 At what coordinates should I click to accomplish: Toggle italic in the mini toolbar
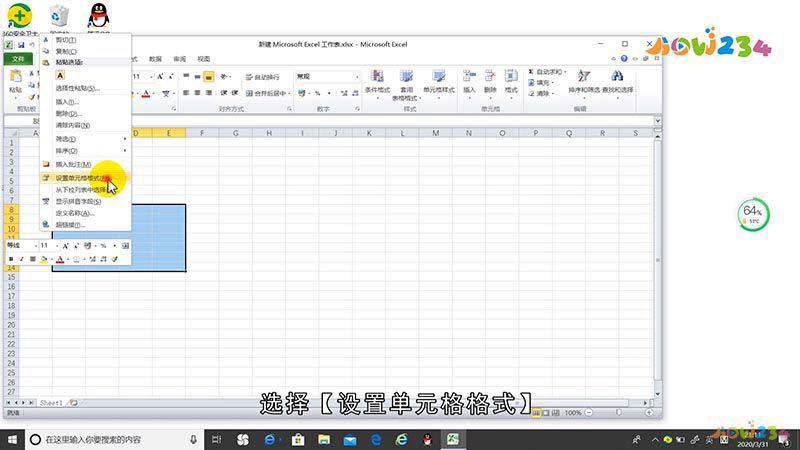[x=21, y=259]
